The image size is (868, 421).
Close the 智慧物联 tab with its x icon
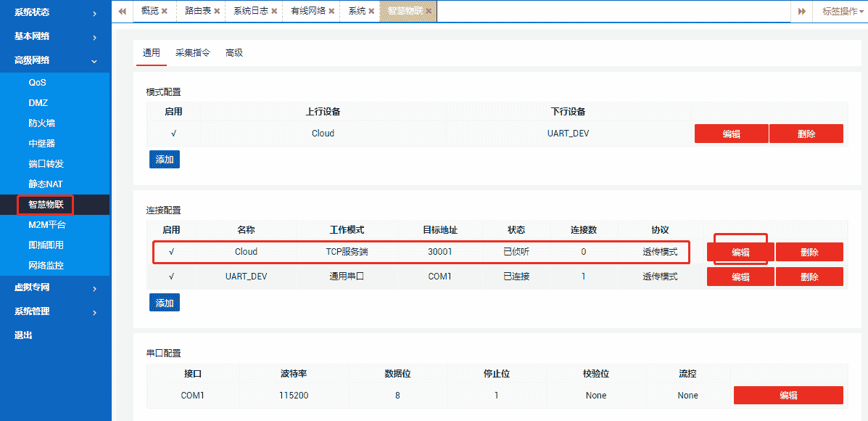pos(427,11)
